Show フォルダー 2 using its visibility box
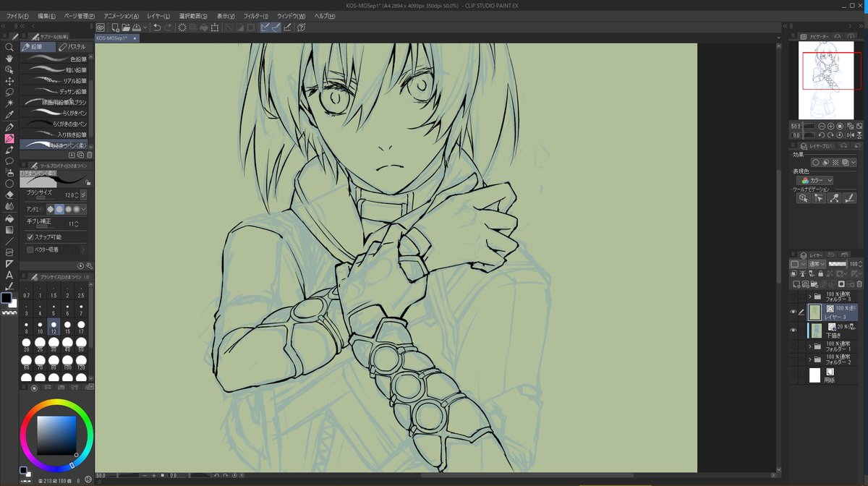The image size is (868, 486). coord(793,359)
